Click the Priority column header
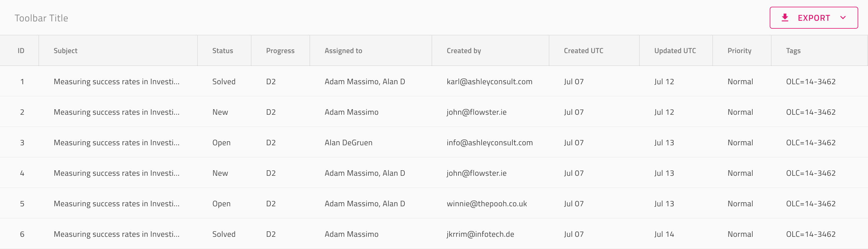Image resolution: width=868 pixels, height=249 pixels. (739, 51)
